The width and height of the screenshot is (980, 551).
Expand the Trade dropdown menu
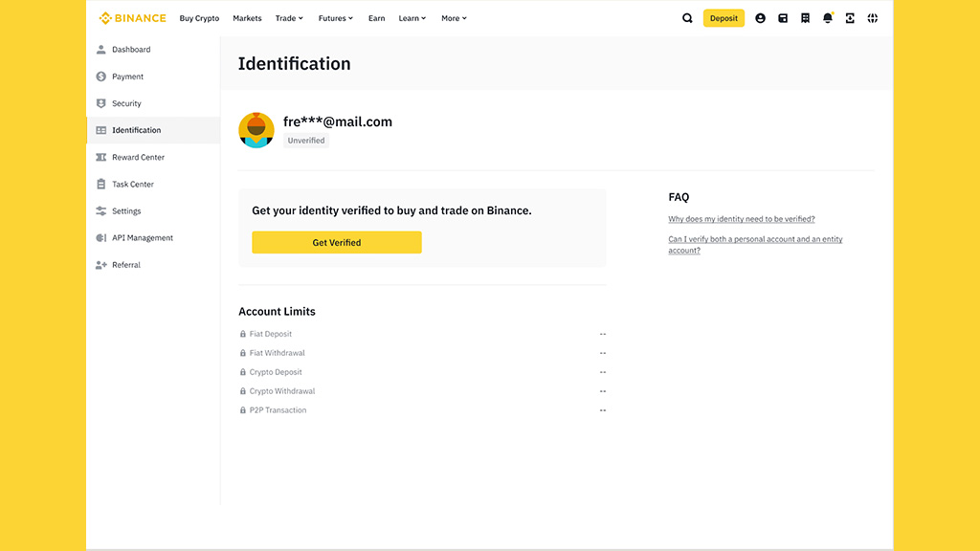point(289,18)
